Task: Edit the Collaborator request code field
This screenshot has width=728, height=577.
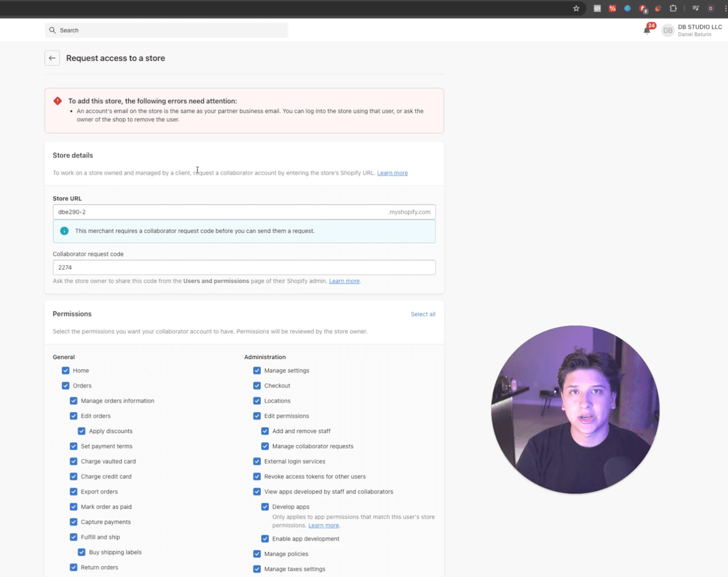Action: pos(244,267)
